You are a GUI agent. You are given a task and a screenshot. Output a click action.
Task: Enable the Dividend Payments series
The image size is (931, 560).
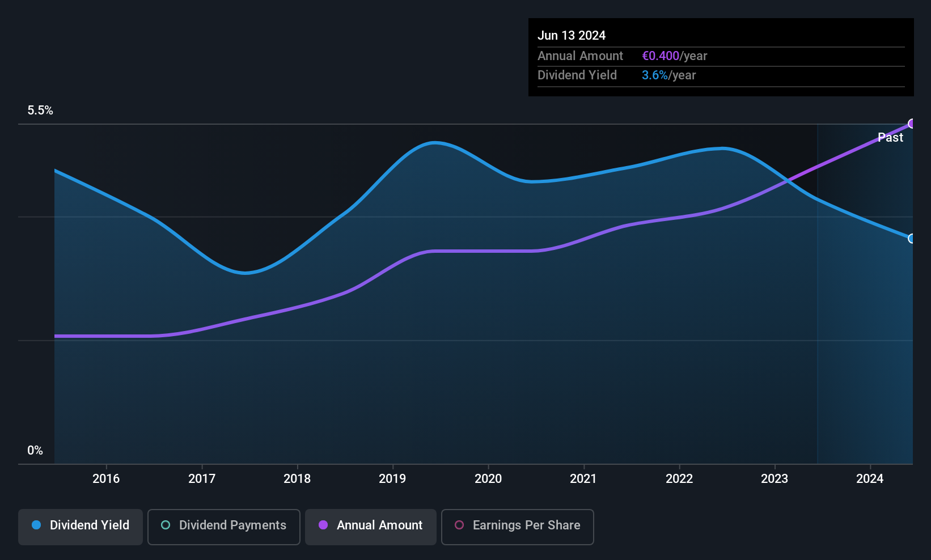[x=223, y=527]
